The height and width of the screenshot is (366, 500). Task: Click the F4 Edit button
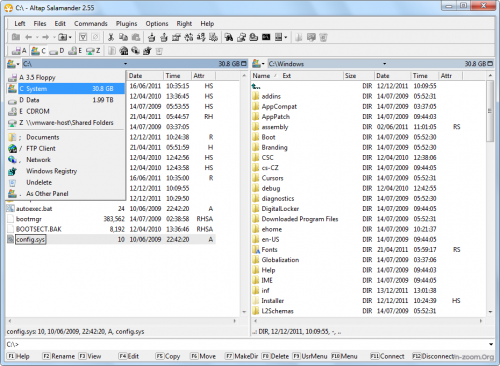tap(129, 356)
